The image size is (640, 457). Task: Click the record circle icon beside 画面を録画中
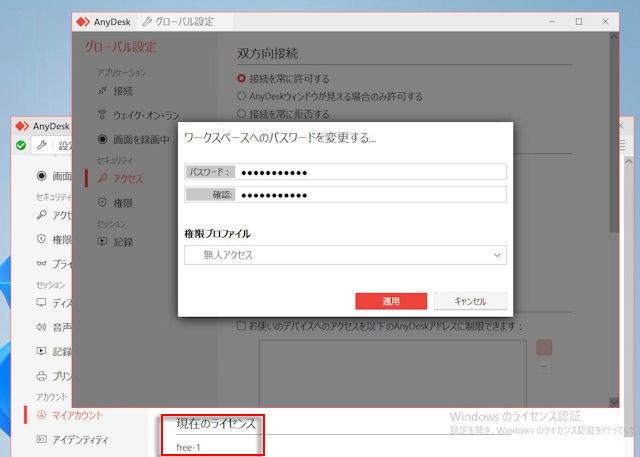pos(102,139)
